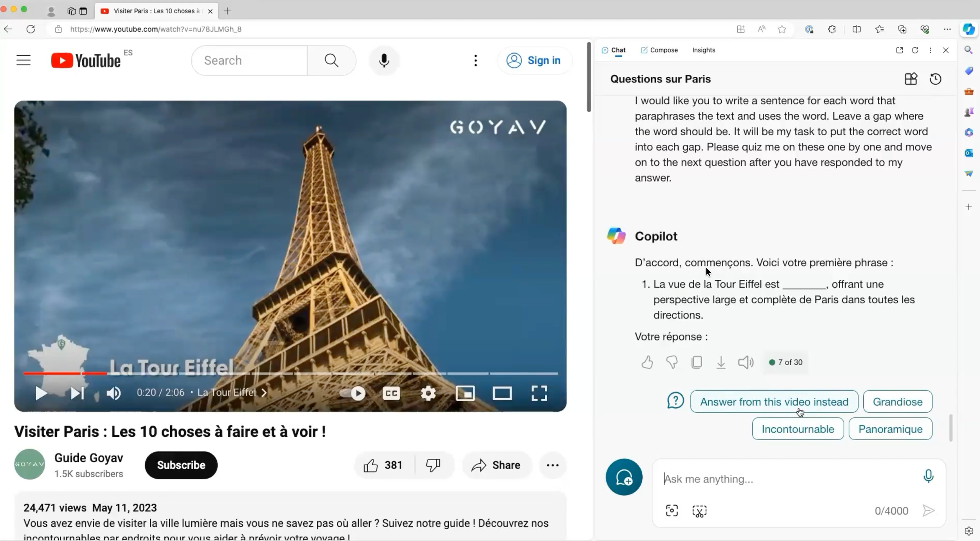Open the video settings gear
This screenshot has height=541, width=980.
pyautogui.click(x=428, y=393)
